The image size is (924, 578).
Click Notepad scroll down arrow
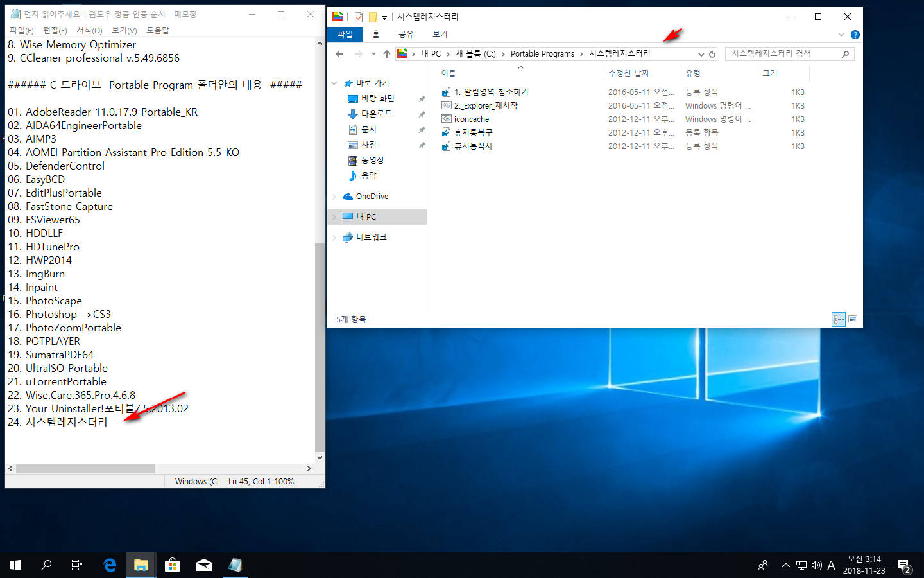[320, 458]
